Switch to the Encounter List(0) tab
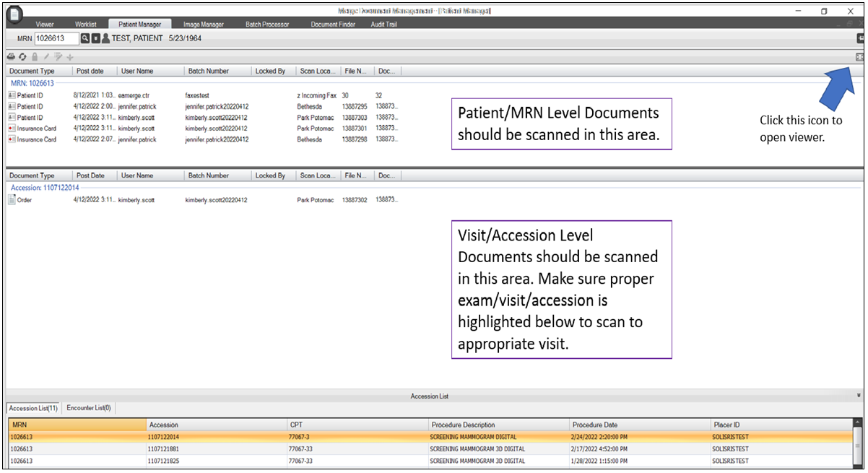 (89, 408)
